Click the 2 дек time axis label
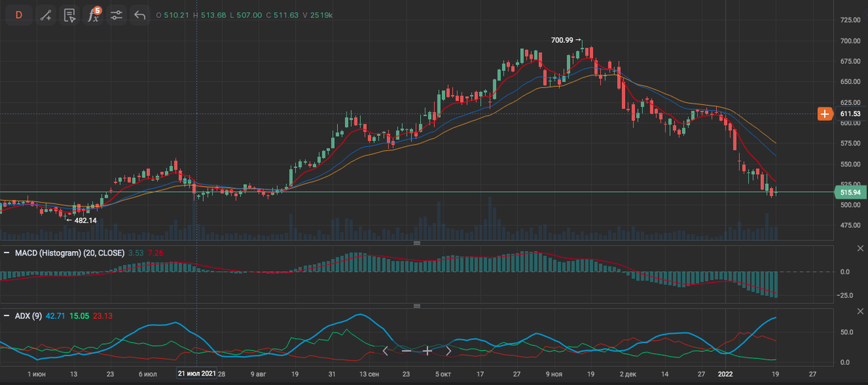The height and width of the screenshot is (385, 868). (x=627, y=373)
